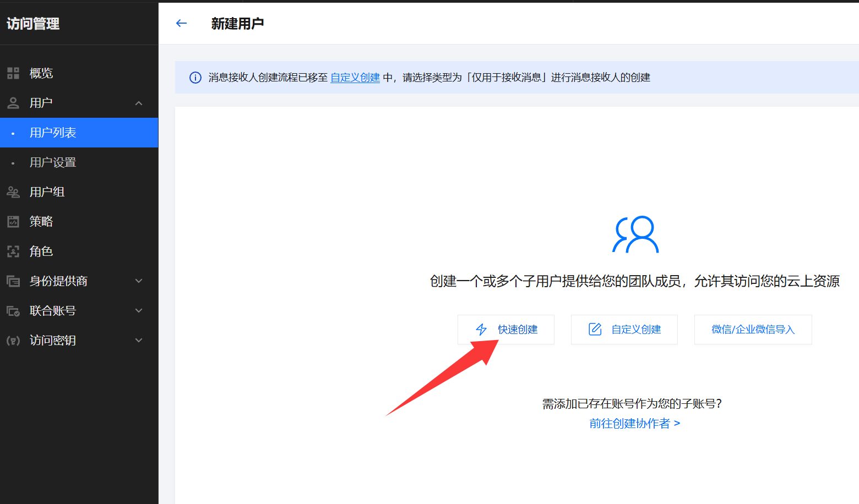
Task: Click the 身份提供商 icon in sidebar
Action: 13,281
